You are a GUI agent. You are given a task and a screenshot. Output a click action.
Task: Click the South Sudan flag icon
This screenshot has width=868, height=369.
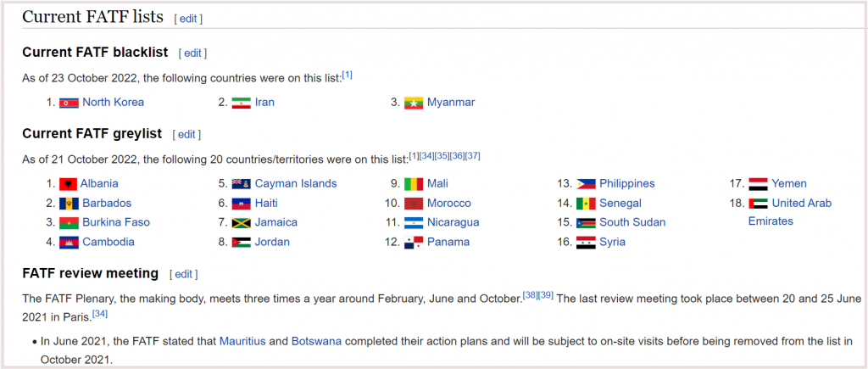point(586,223)
